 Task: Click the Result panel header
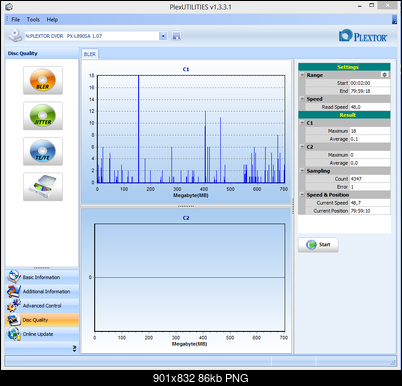[x=344, y=115]
